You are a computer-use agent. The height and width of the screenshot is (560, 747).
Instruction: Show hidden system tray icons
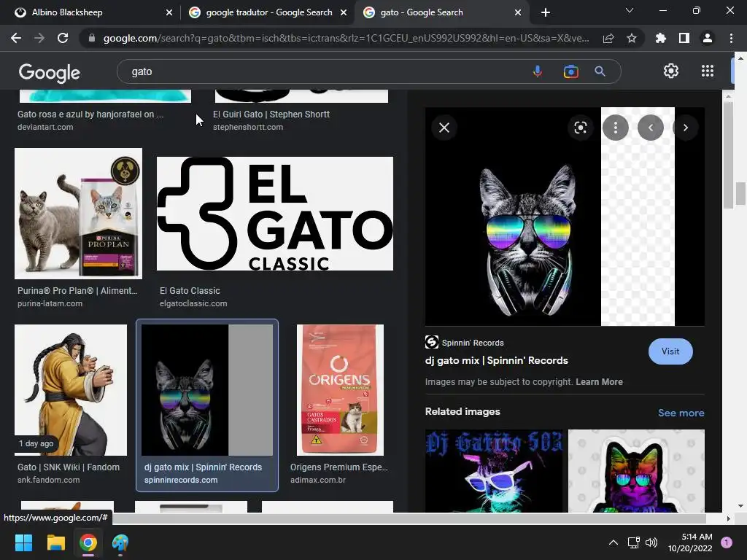coord(614,542)
